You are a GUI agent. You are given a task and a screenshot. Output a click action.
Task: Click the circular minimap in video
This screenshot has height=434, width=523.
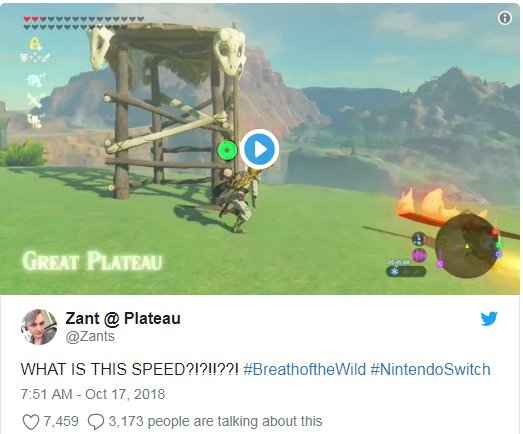(x=466, y=246)
